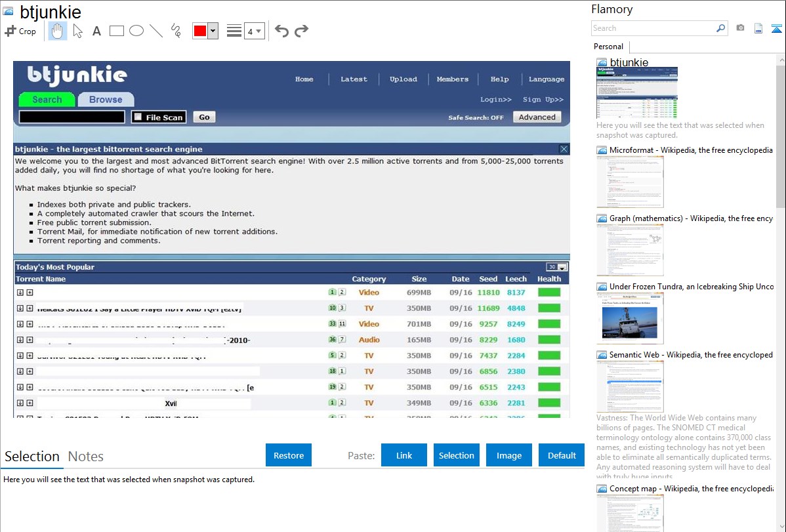Click the Flamory Search input field
The height and width of the screenshot is (532, 786).
point(653,28)
